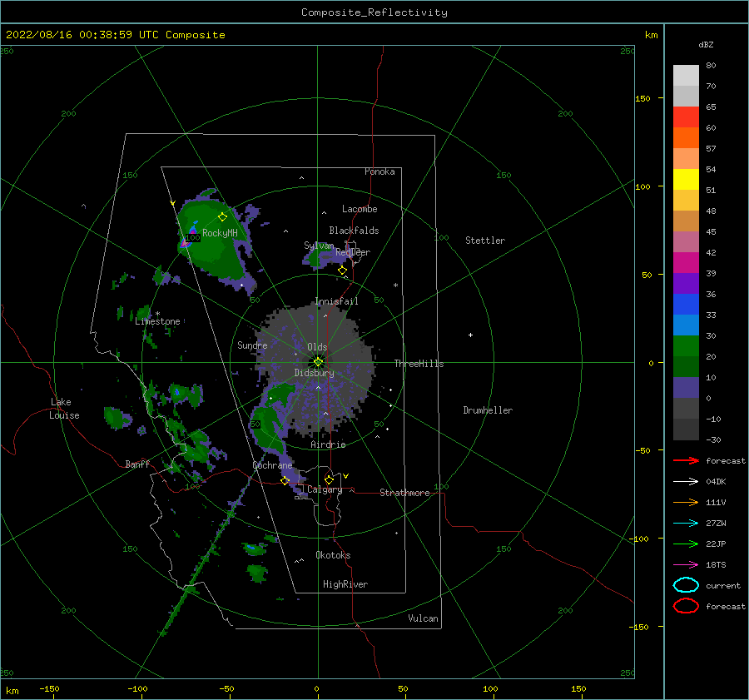This screenshot has width=749, height=700.
Task: Pick the light blue 30-33 dBZ swatch
Action: [686, 325]
